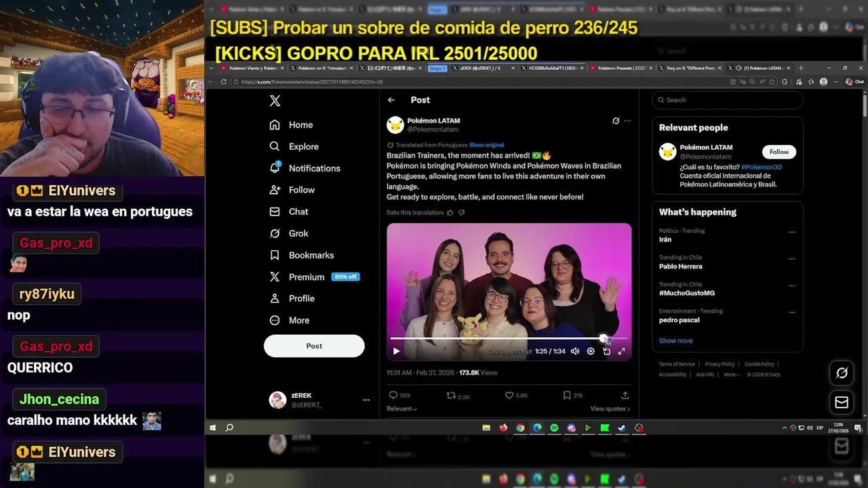Open View quotes link
This screenshot has width=868, height=488.
tap(610, 409)
